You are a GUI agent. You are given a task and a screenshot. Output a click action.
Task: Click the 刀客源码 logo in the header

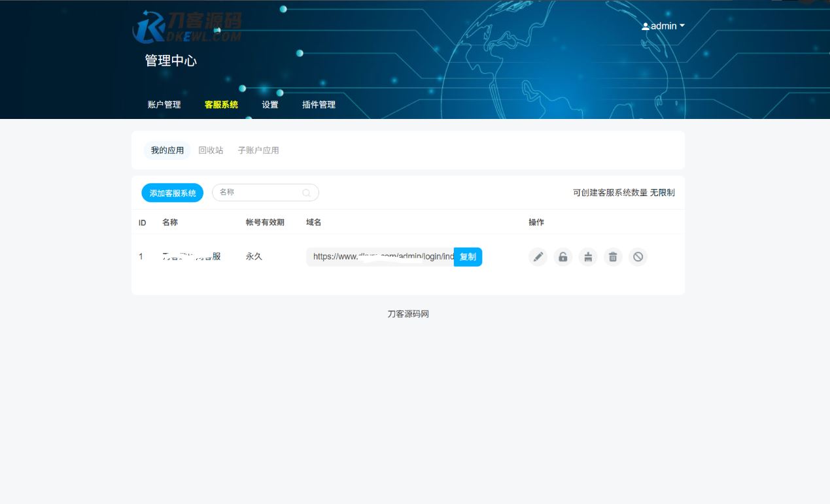(188, 27)
